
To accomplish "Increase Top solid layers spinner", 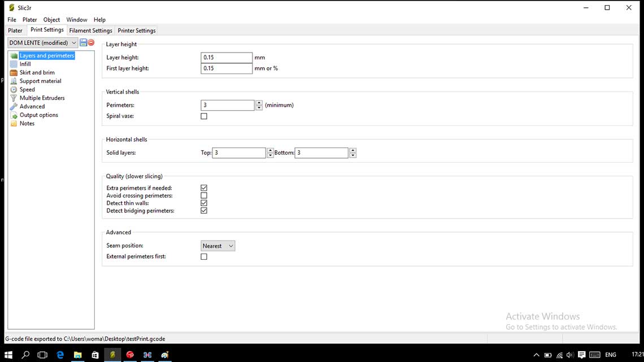I will coord(270,150).
